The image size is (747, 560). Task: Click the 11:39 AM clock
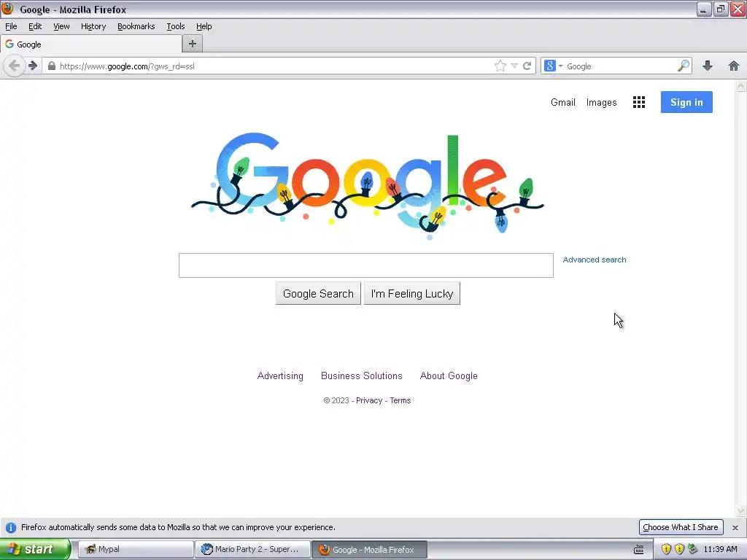click(x=720, y=549)
